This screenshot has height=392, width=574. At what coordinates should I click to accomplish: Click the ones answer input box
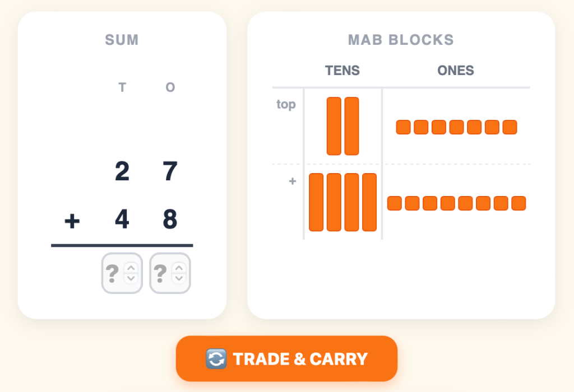(x=161, y=273)
